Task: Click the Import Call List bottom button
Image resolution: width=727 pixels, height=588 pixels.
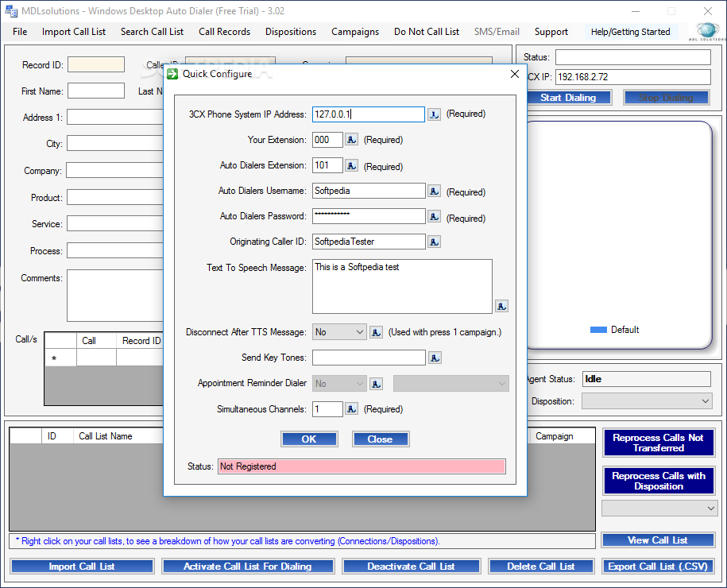Action: tap(82, 567)
